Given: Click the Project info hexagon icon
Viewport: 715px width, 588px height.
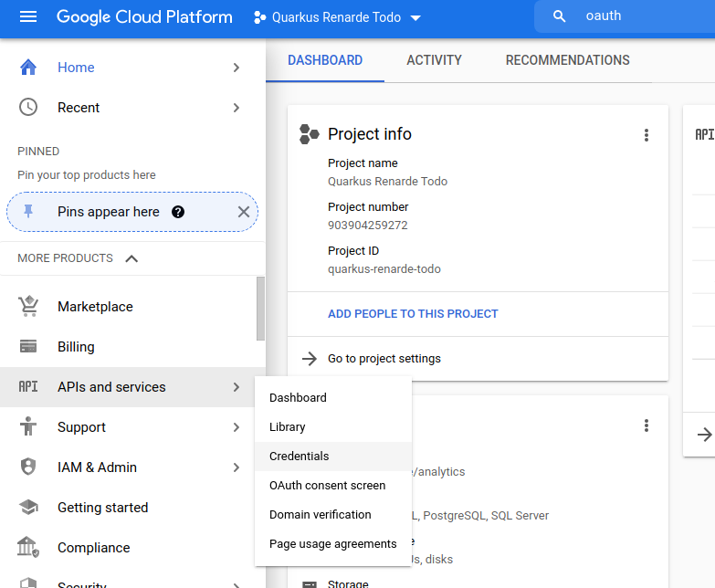Looking at the screenshot, I should (310, 134).
